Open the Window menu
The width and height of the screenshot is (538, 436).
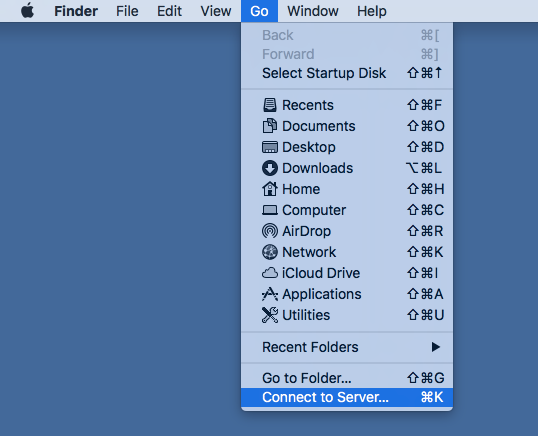[x=313, y=11]
